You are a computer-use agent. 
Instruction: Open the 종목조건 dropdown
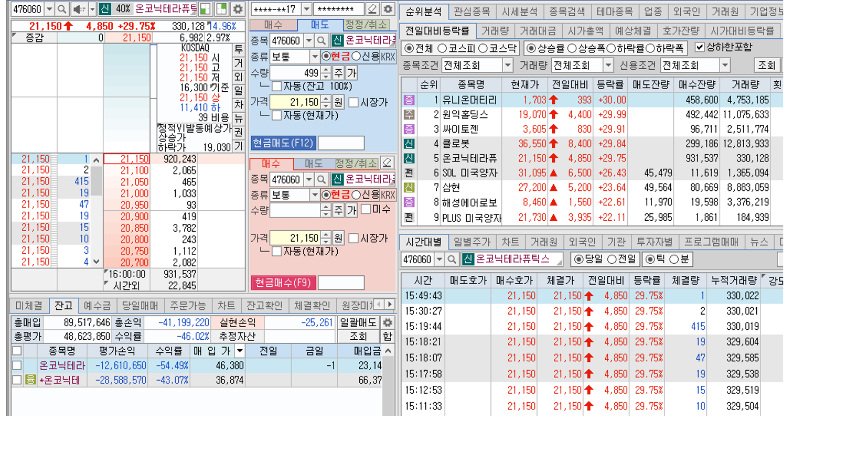coord(507,66)
